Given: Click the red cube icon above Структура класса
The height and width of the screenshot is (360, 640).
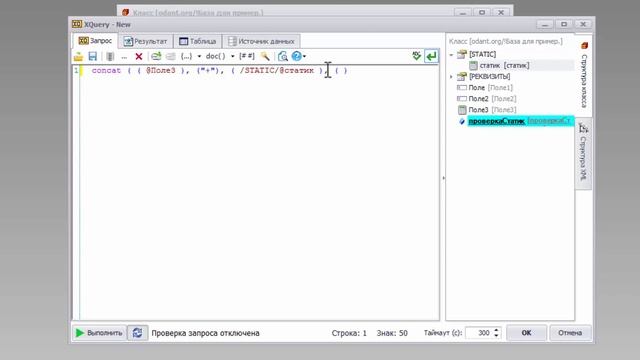Looking at the screenshot, I should click(x=584, y=45).
